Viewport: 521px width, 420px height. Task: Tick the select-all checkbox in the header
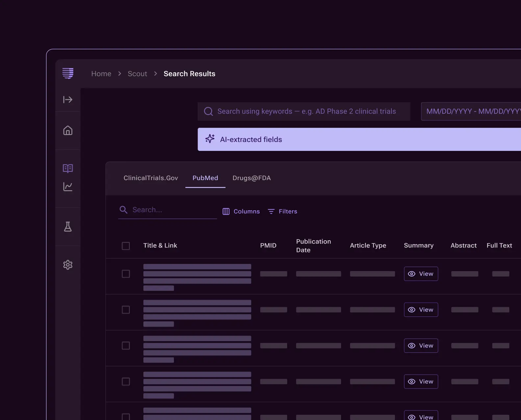pos(126,246)
